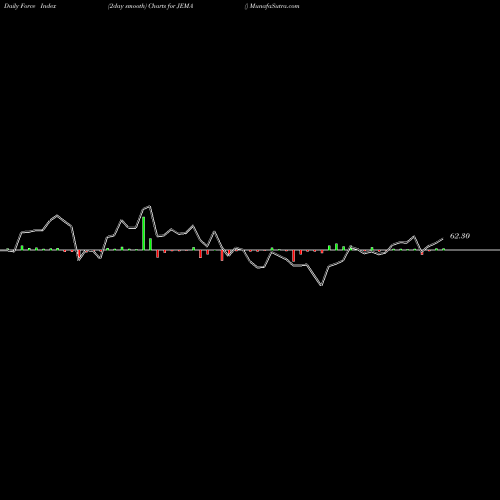Select the "(2day smooth) Charts for JEMA" heading
Screen dimensions: 500x500
pyautogui.click(x=150, y=6)
